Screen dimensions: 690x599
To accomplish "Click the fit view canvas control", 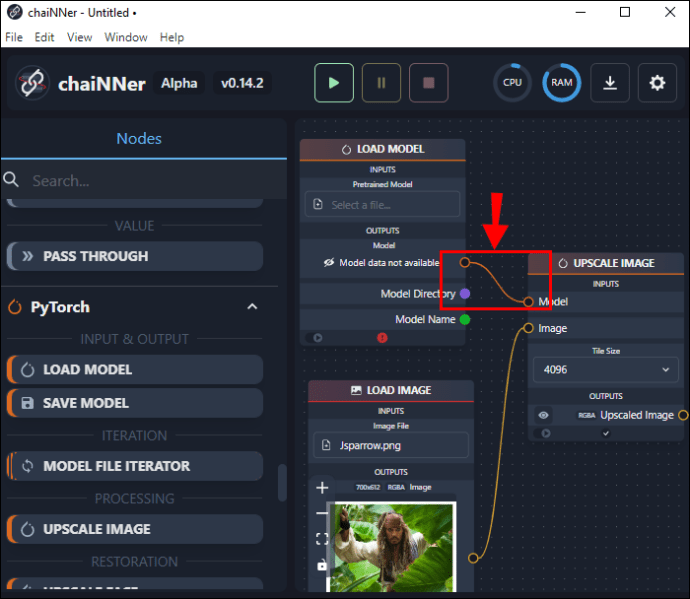I will click(322, 539).
